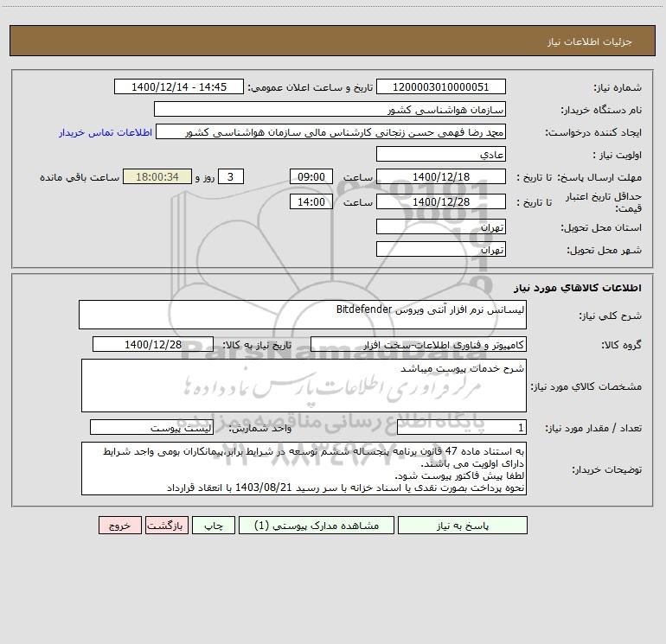666x644 pixels.
Task: Click the جزئیات اطلاعات نیاز header title
Action: [x=589, y=41]
